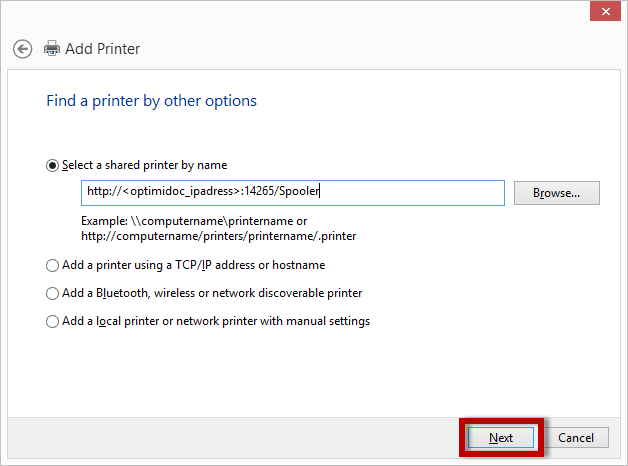Close the Add Printer window
Viewport: 628px width, 466px height.
pos(603,10)
